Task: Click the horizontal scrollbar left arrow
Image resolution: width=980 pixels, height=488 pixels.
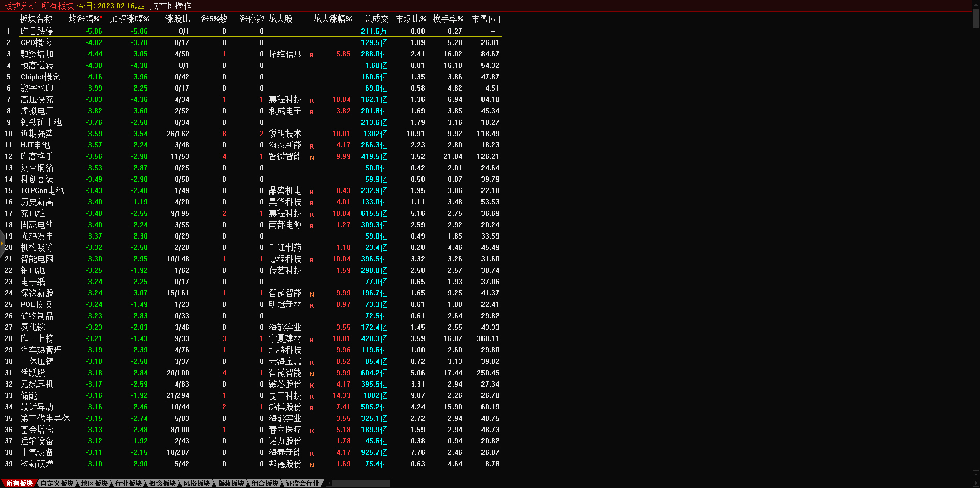Action: [329, 483]
